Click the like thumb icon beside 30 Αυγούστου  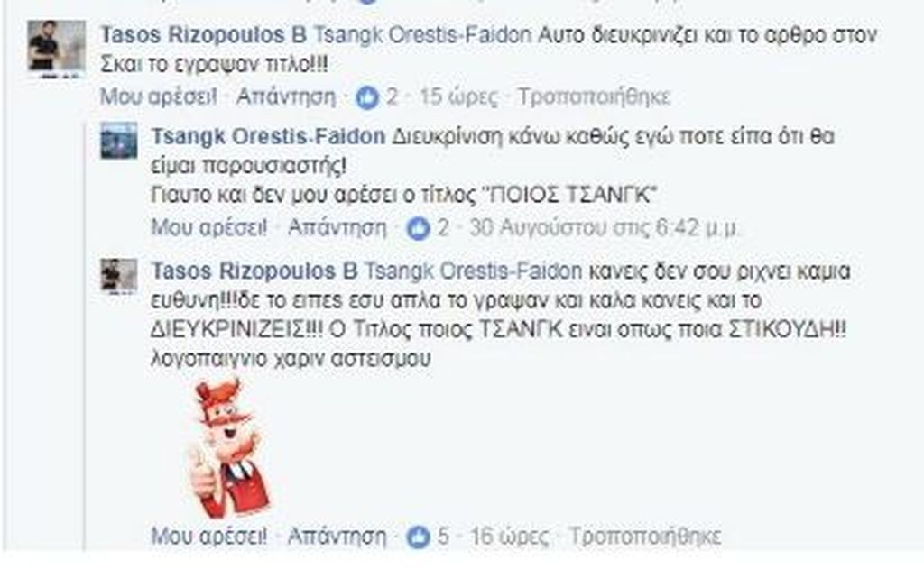click(418, 227)
